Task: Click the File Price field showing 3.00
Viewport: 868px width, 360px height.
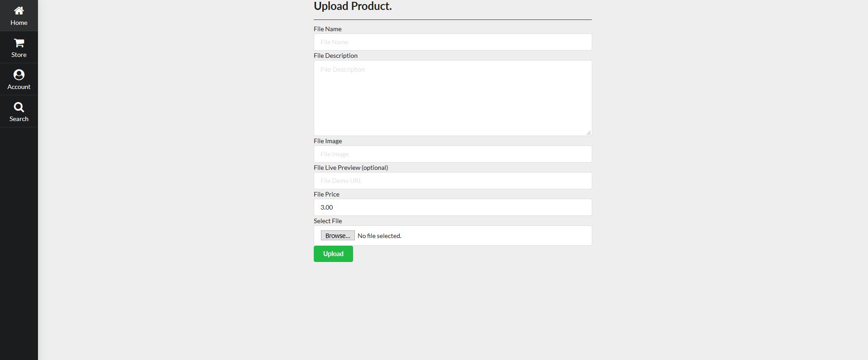Action: (x=453, y=207)
